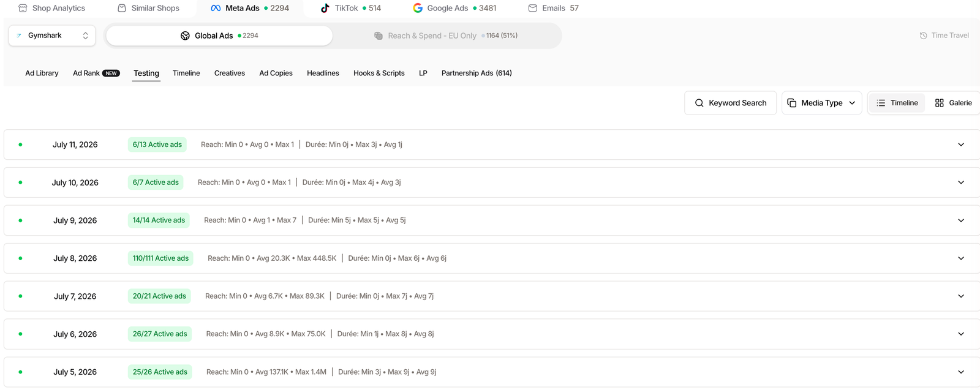Open the Headlines tab

point(323,73)
